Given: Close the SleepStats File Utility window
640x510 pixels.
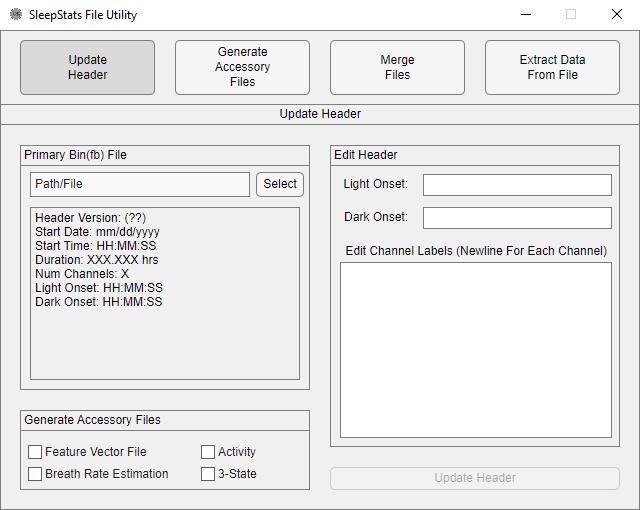Looking at the screenshot, I should [617, 15].
